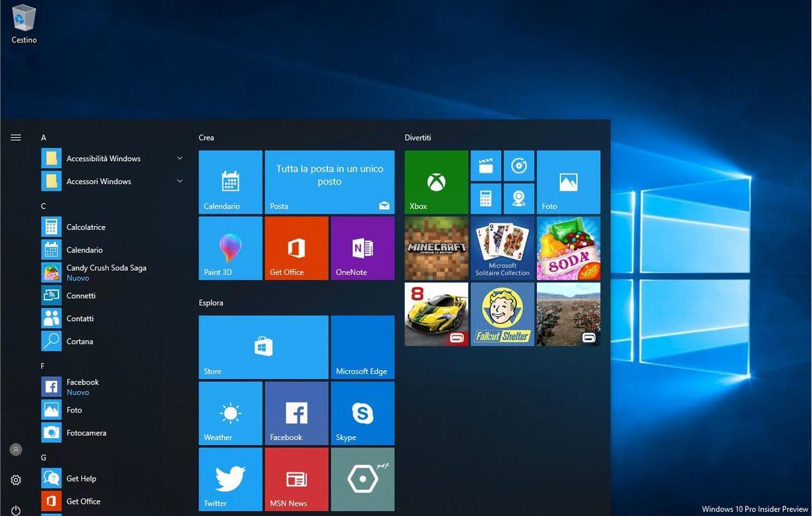Open the Asphalt 8 racing car tile
The height and width of the screenshot is (516, 812).
436,314
